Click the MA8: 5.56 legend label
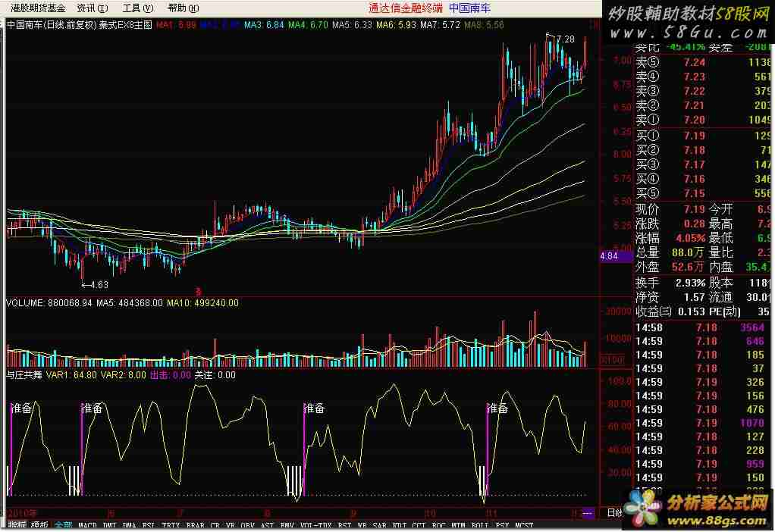 tap(484, 25)
